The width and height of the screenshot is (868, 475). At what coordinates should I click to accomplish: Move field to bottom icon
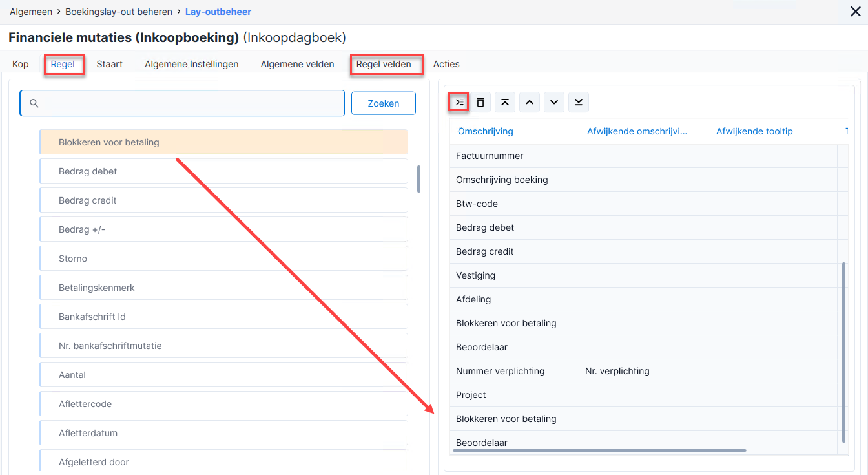[x=579, y=102]
